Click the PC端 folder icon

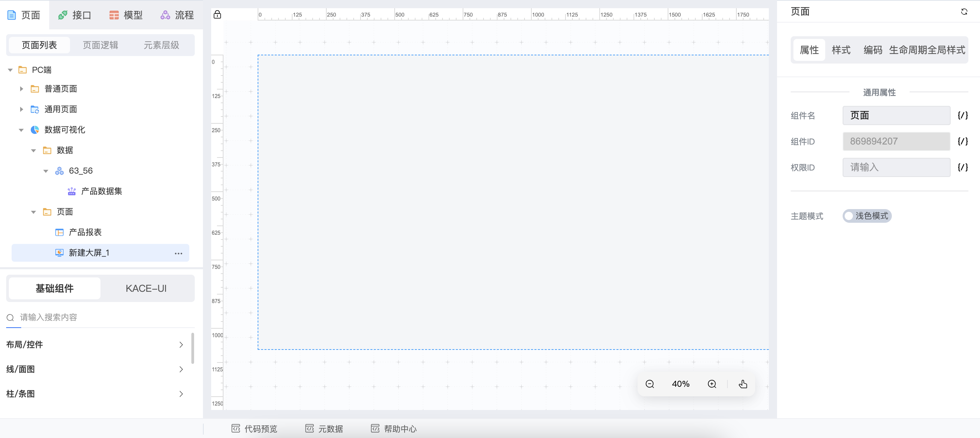point(23,70)
